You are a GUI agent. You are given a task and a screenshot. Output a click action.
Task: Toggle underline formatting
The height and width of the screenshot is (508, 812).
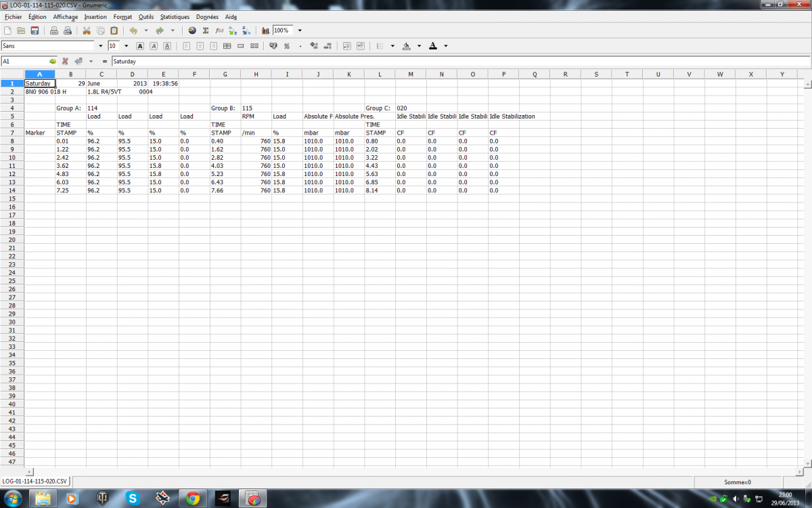[167, 46]
